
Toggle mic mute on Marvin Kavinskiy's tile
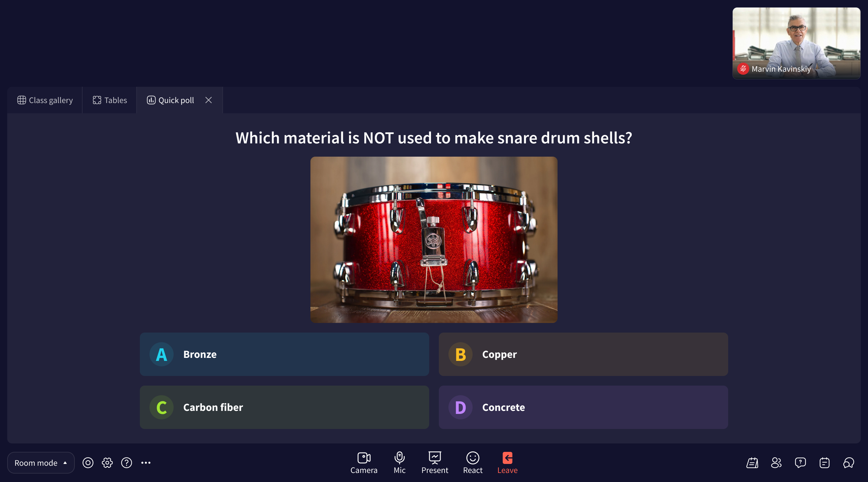743,69
